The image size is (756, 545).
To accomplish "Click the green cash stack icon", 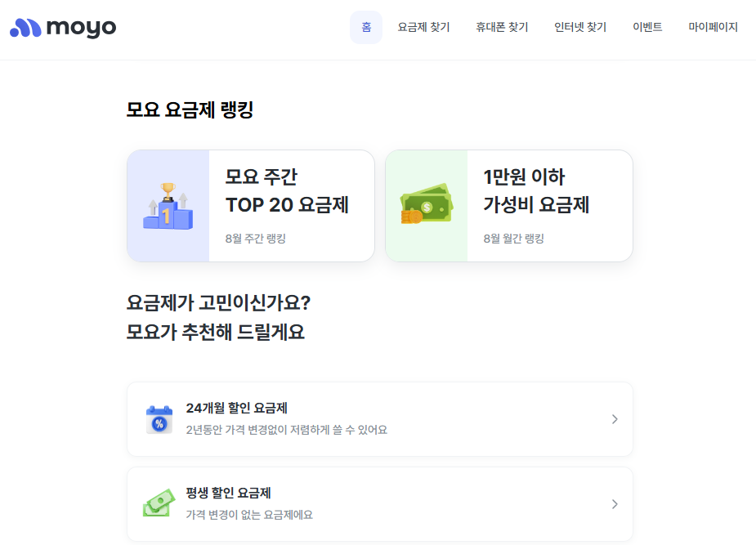I will (427, 204).
